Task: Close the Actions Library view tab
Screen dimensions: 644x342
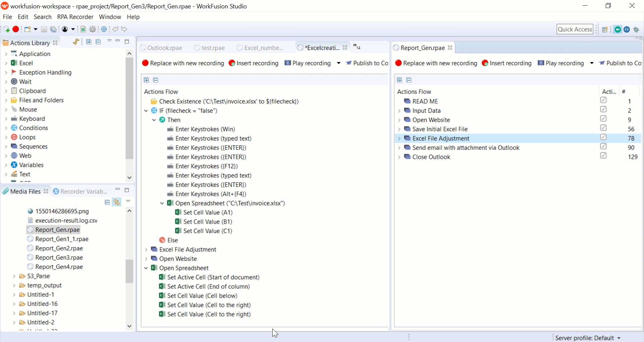Action: click(55, 43)
